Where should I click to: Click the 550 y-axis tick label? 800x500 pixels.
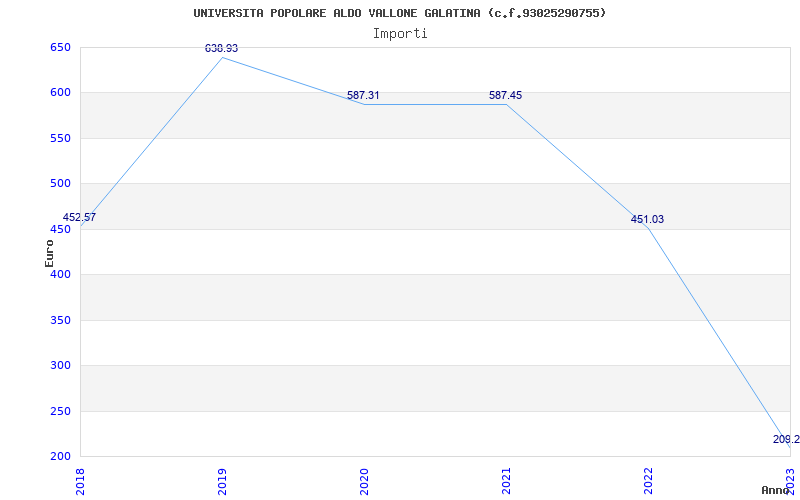[x=60, y=138]
